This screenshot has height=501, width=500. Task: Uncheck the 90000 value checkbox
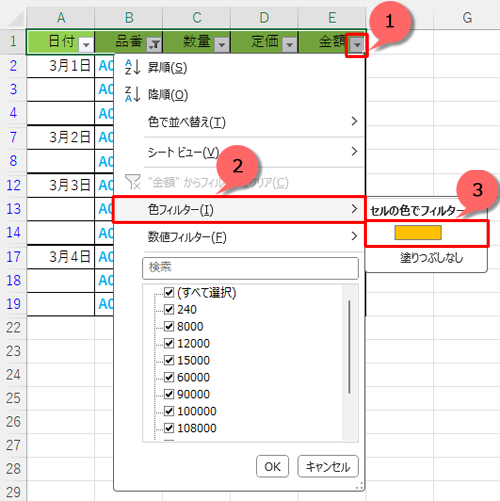click(169, 394)
